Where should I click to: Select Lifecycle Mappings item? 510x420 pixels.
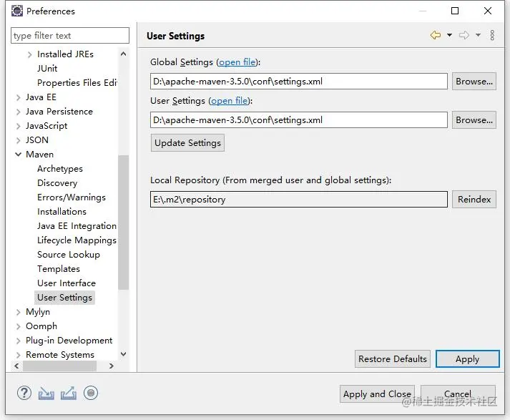(x=77, y=240)
